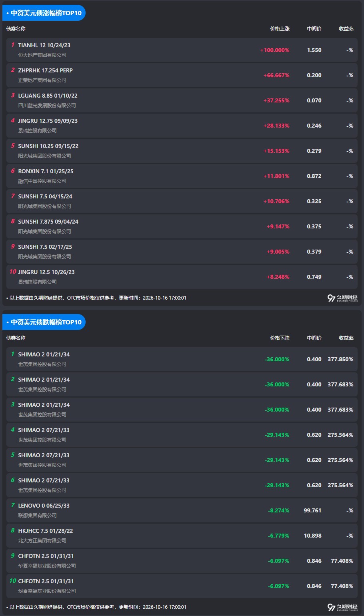The image size is (364, 616).
Task: Select the LENOVO 0 06/25/33 bond
Action: (182, 510)
